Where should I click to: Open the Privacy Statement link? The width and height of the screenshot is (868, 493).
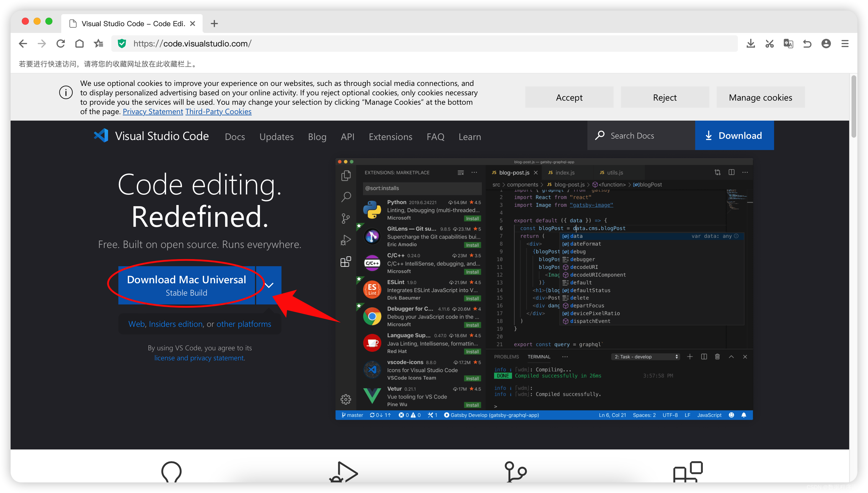pyautogui.click(x=153, y=111)
